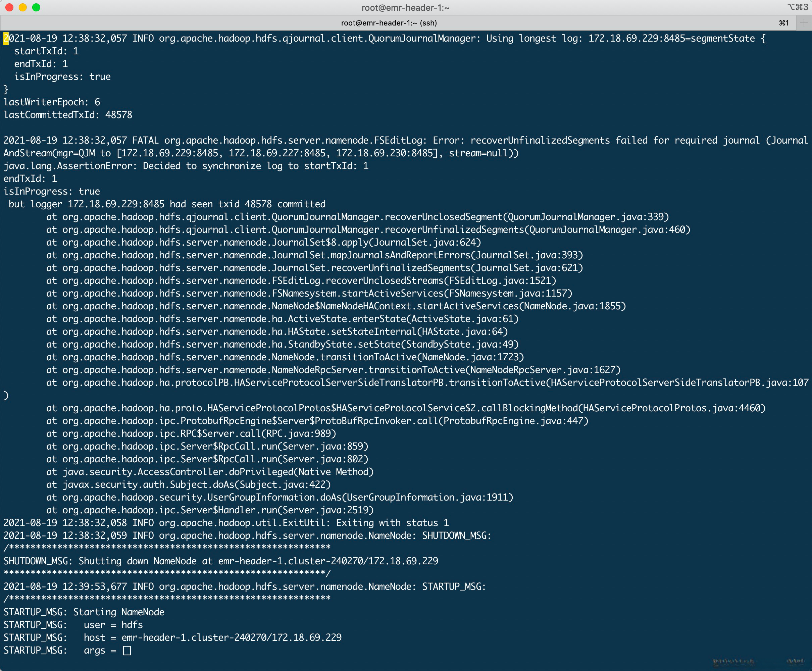Click the 'STARTUP_MSG: Starting NameNode' line
812x671 pixels.
pyautogui.click(x=84, y=612)
